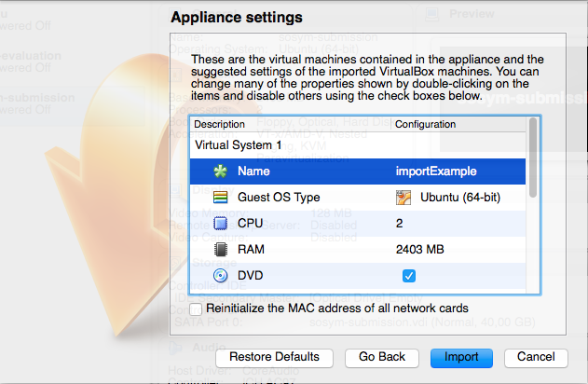Click the DVD disc icon
This screenshot has width=588, height=384.
(220, 276)
